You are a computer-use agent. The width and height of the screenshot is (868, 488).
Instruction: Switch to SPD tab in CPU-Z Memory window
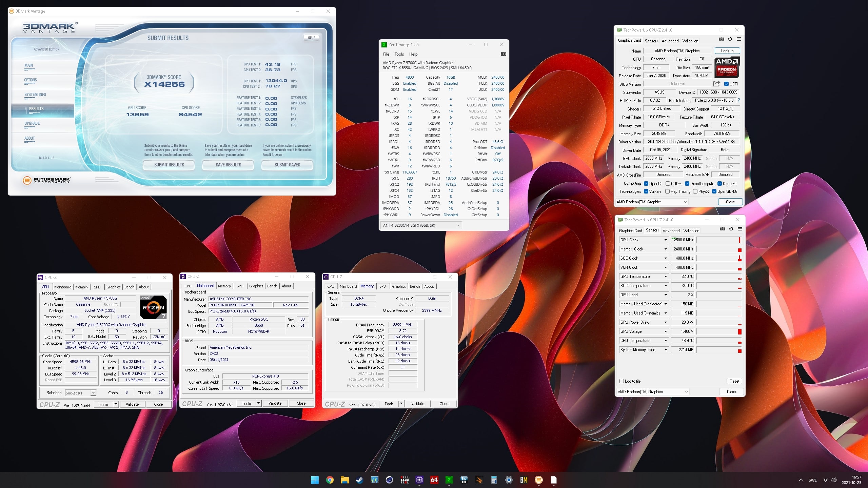tap(382, 286)
